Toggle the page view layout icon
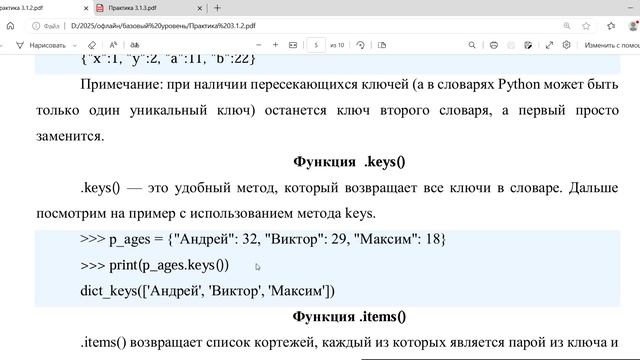This screenshot has height=360, width=640. click(382, 45)
